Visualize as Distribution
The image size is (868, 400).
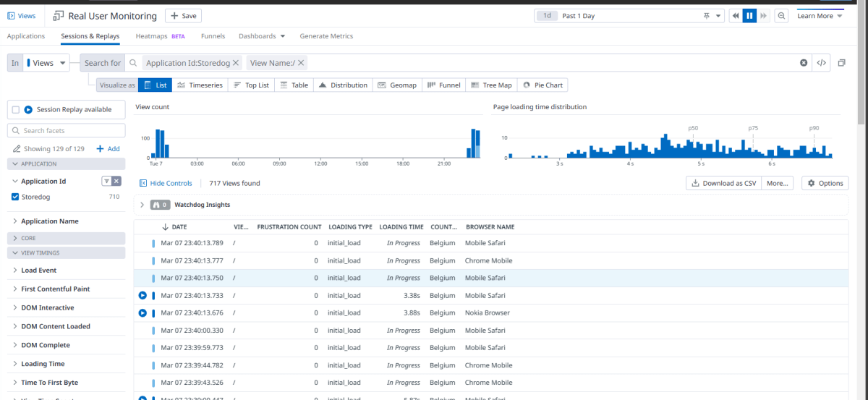[x=343, y=85]
